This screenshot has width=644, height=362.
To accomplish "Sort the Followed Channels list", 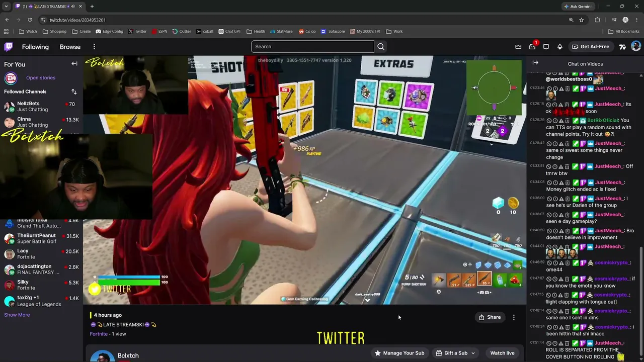I will (x=74, y=92).
